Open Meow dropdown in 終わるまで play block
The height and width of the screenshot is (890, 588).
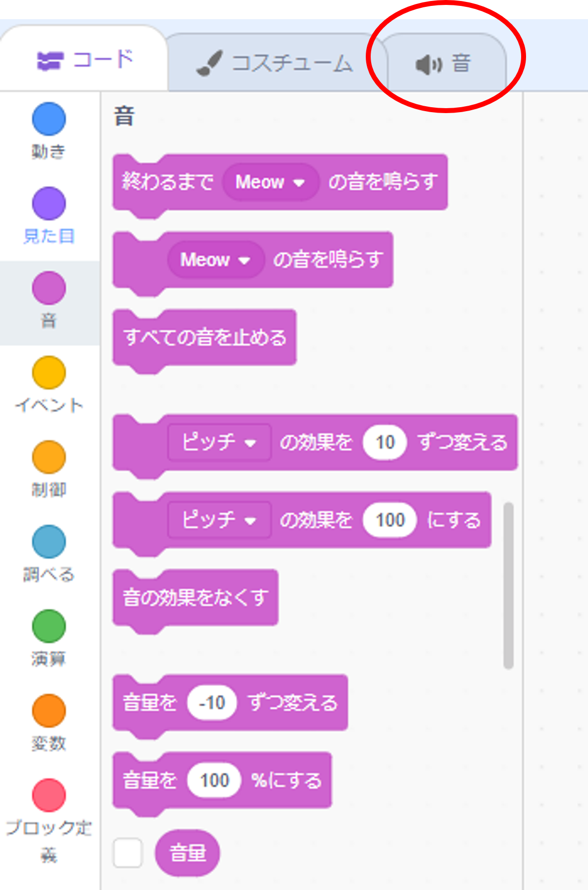click(x=270, y=182)
